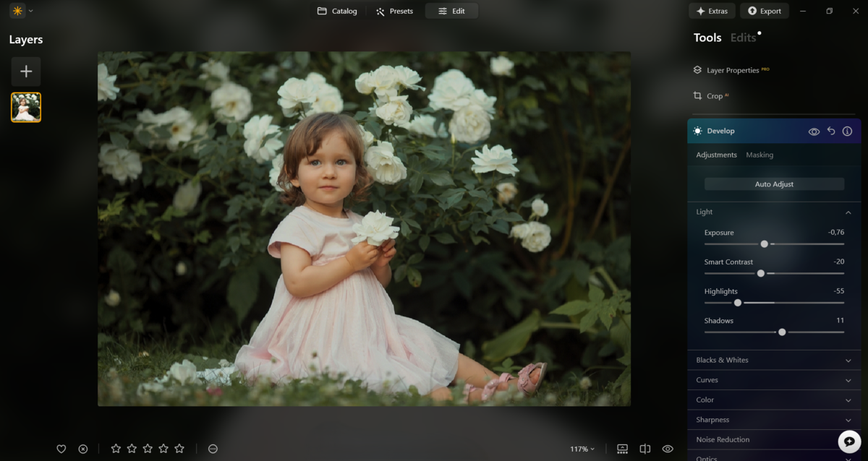Open the color label circle menu
The width and height of the screenshot is (868, 461).
click(x=213, y=449)
